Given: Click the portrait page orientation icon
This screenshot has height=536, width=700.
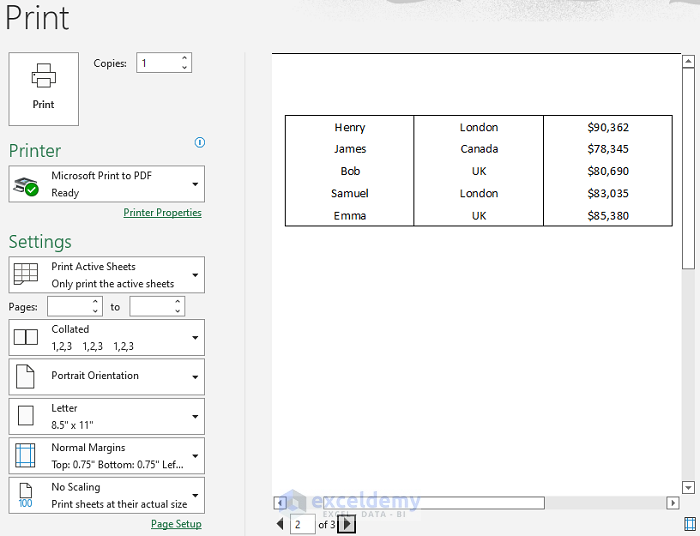Looking at the screenshot, I should [x=25, y=377].
